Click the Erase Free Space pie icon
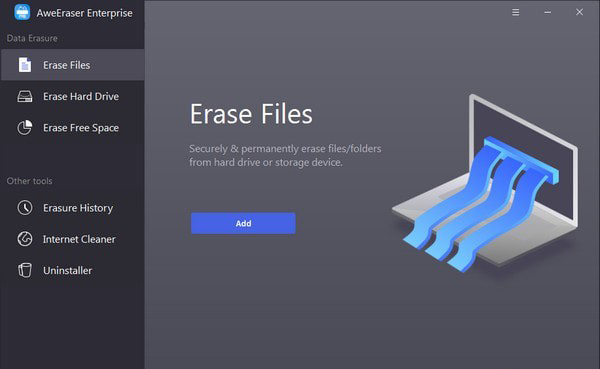Screen dimensions: 600x369 click(x=25, y=127)
